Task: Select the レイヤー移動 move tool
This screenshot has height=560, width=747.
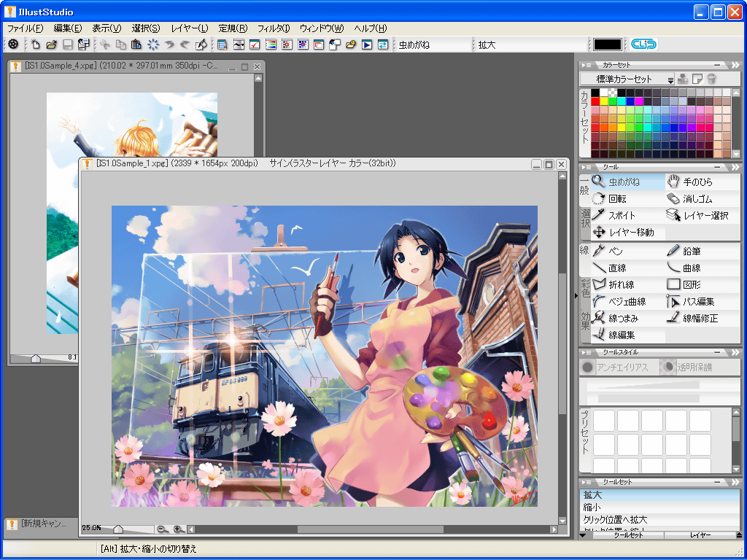Action: [628, 233]
